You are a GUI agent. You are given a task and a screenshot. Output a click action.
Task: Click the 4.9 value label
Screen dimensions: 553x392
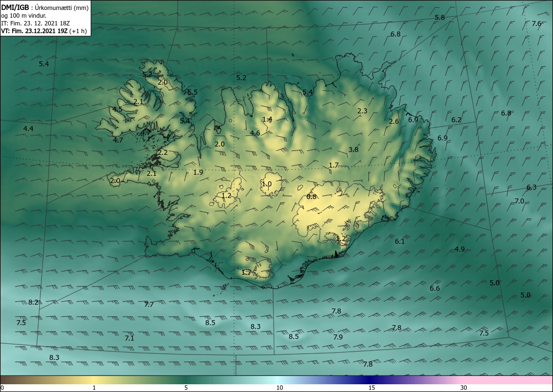[x=460, y=249]
